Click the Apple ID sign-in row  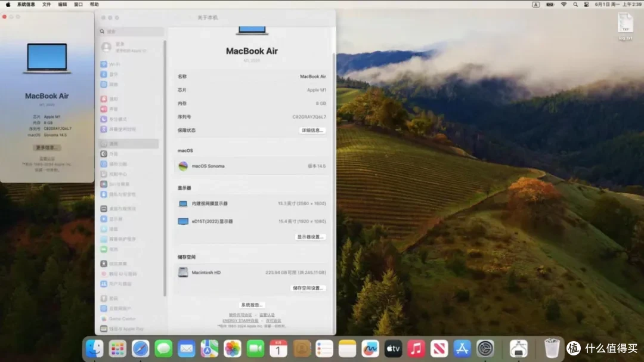tap(129, 47)
